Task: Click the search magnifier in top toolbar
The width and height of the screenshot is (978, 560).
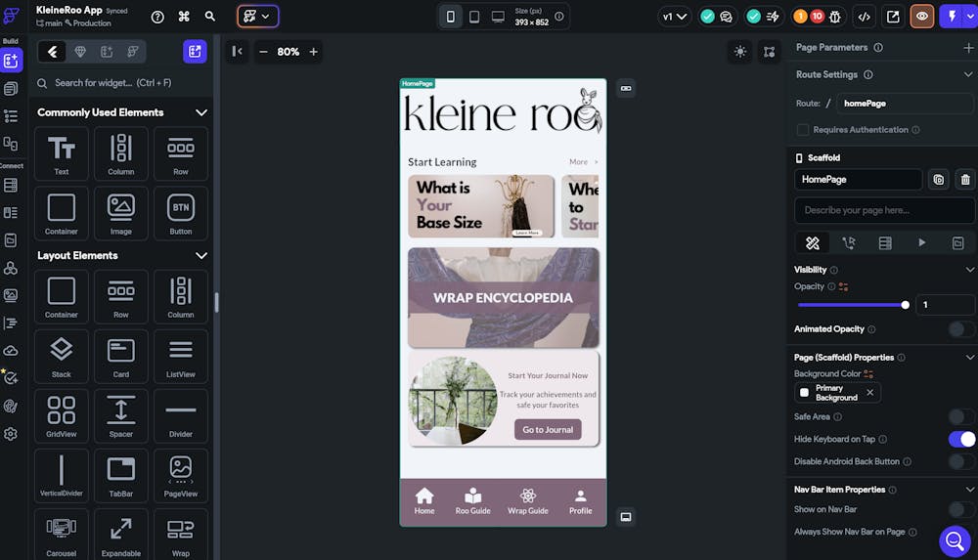Action: pyautogui.click(x=210, y=17)
